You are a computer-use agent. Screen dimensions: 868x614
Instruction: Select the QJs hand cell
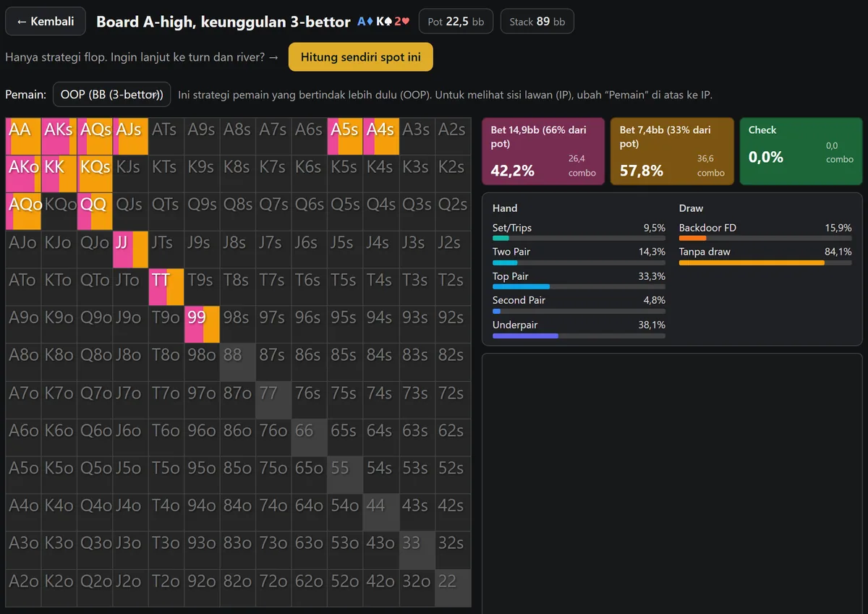coord(131,211)
